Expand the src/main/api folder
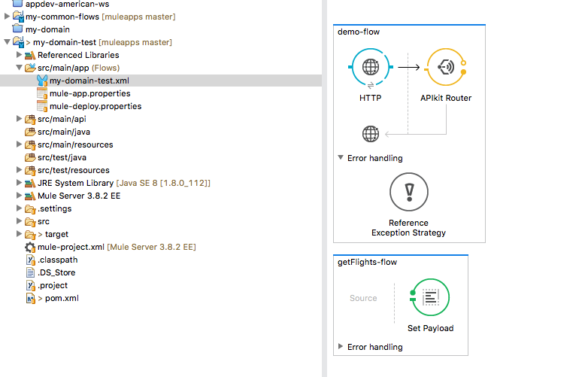Screen dimensions: 588x377 [19, 119]
